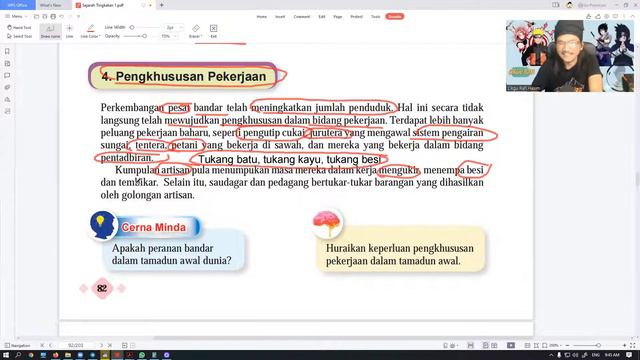The width and height of the screenshot is (640, 360).
Task: Click the Save icon in quick toolbar
Action: [44, 16]
